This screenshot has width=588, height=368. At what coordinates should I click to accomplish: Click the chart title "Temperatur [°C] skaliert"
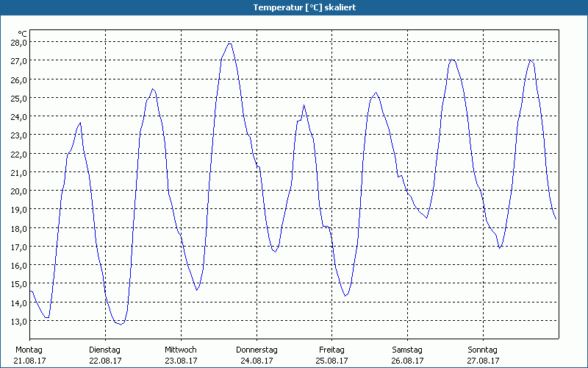(294, 7)
